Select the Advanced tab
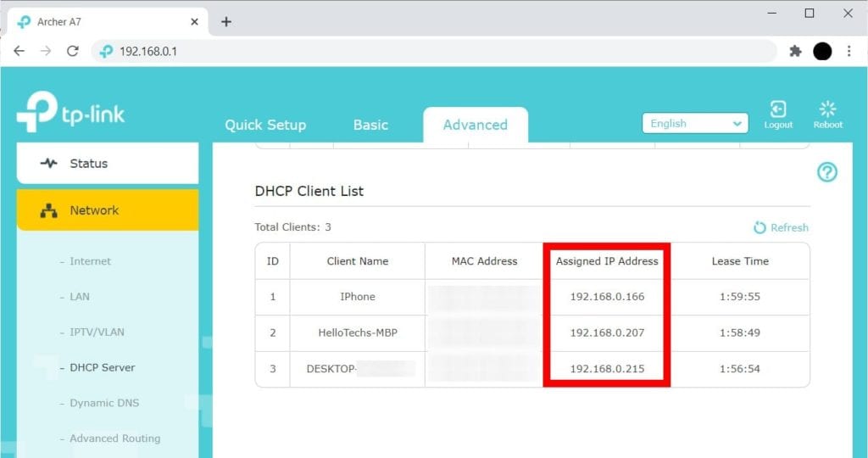This screenshot has height=458, width=868. [x=476, y=126]
